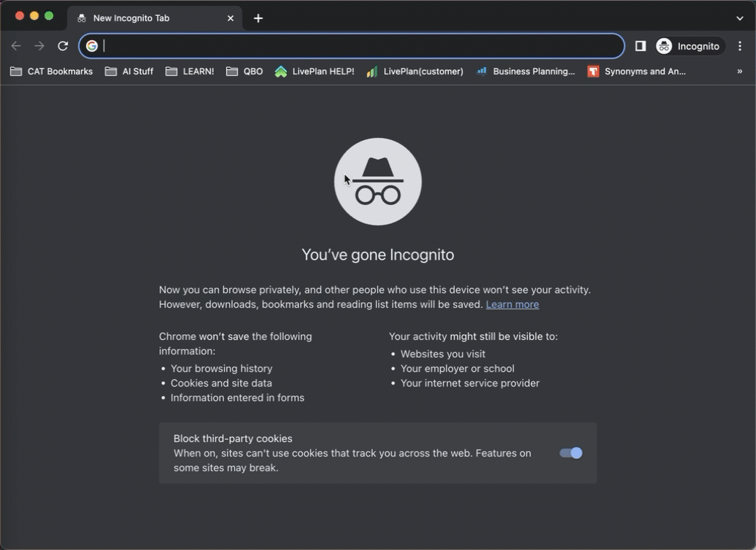Expand the tab search chevron

pos(740,18)
